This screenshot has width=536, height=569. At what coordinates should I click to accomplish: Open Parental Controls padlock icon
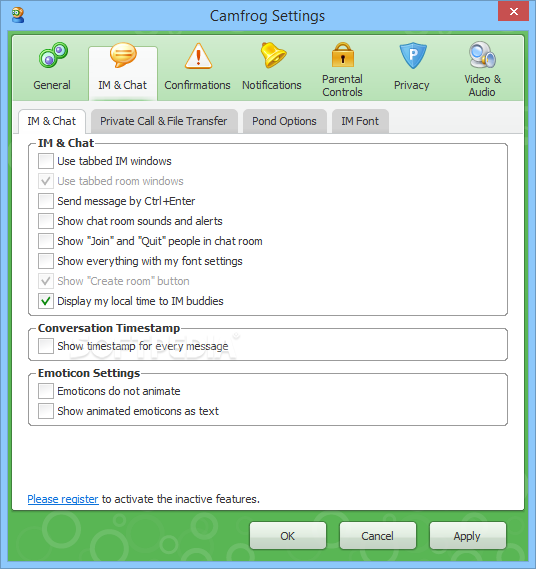343,55
